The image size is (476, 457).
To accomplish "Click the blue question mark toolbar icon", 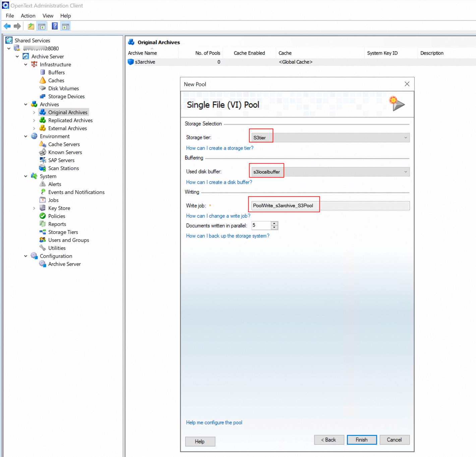I will pyautogui.click(x=55, y=26).
